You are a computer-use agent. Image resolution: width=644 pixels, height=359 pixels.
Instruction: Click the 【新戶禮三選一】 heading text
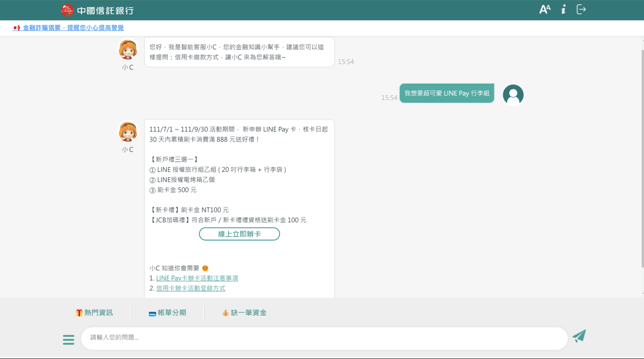tap(174, 159)
